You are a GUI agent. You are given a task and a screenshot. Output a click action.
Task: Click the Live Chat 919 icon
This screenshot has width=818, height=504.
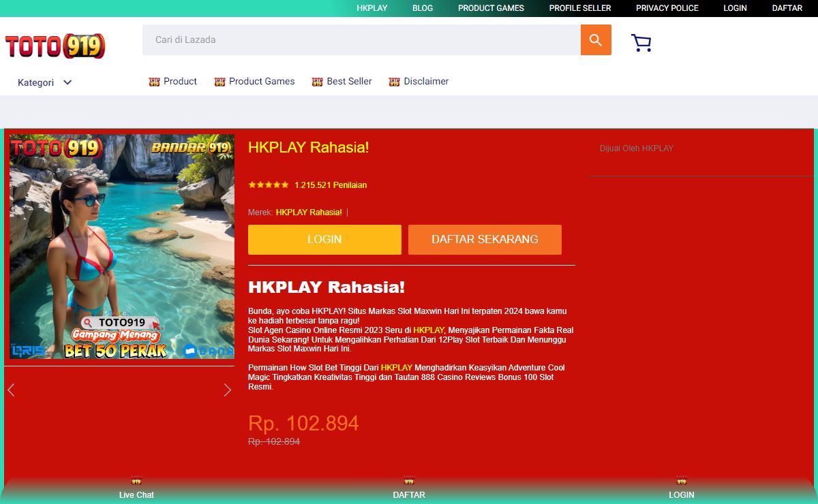click(136, 481)
